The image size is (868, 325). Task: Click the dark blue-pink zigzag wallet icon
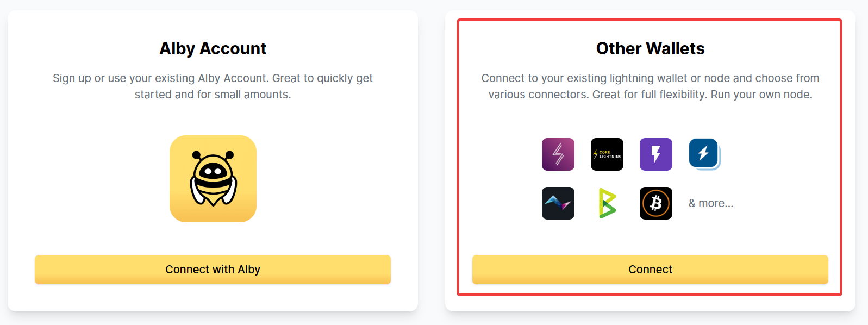click(558, 203)
